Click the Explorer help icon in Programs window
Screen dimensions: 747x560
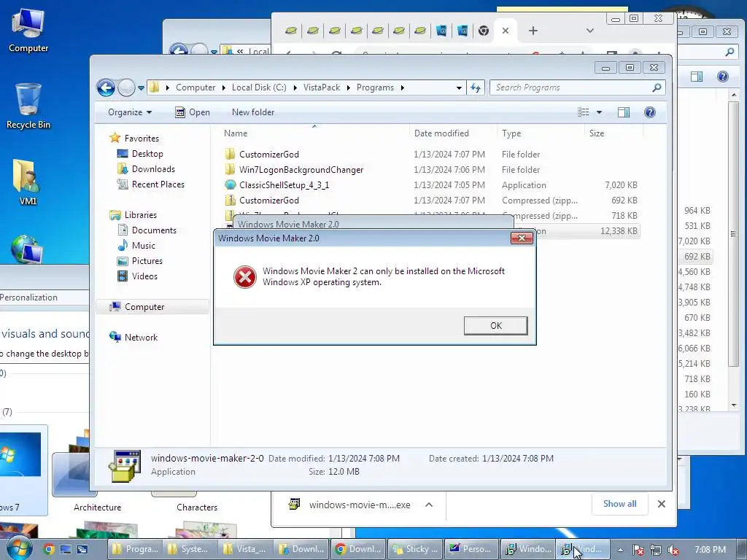[650, 112]
